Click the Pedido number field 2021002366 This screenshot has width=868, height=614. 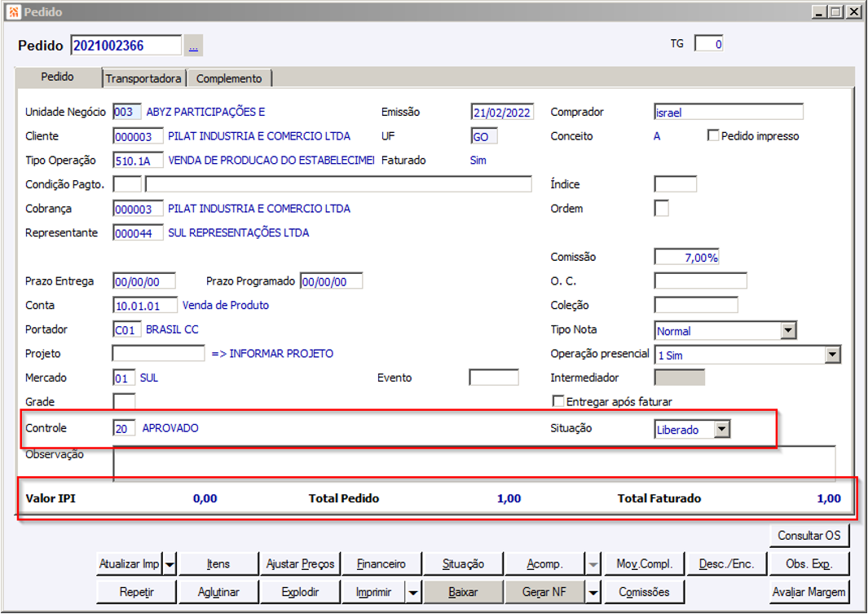tap(126, 46)
